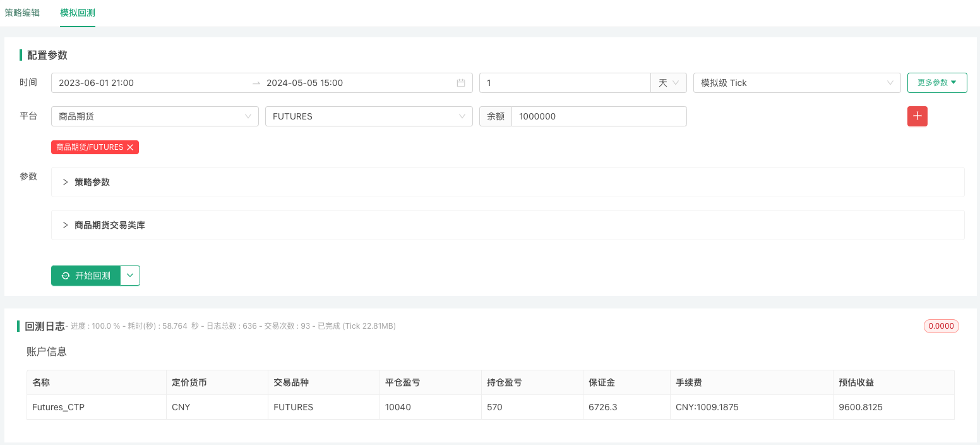Remove the 商品期货/FUTURES tag via its X
The image size is (980, 445).
tap(130, 147)
